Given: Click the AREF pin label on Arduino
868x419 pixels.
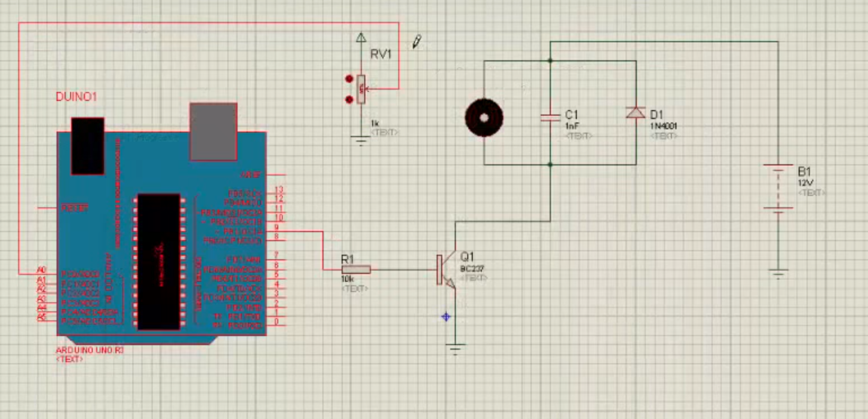Looking at the screenshot, I should [251, 174].
